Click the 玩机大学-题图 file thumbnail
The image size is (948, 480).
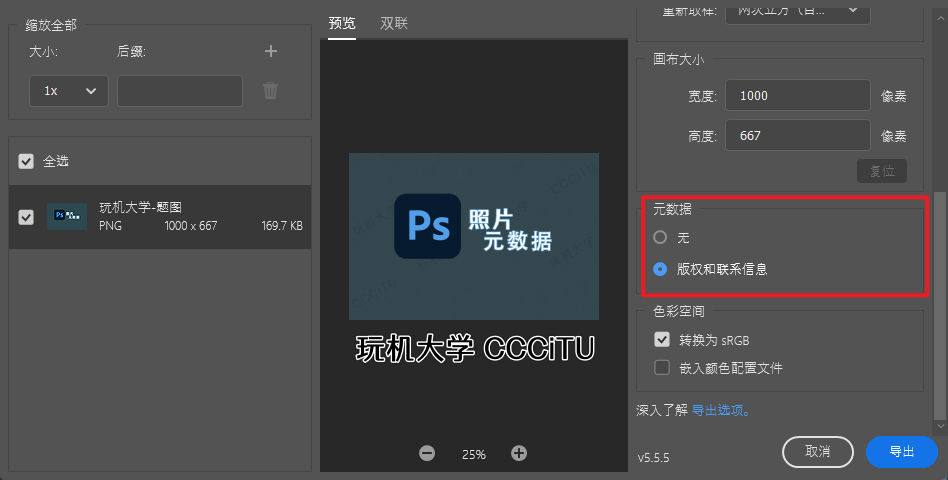pos(67,216)
